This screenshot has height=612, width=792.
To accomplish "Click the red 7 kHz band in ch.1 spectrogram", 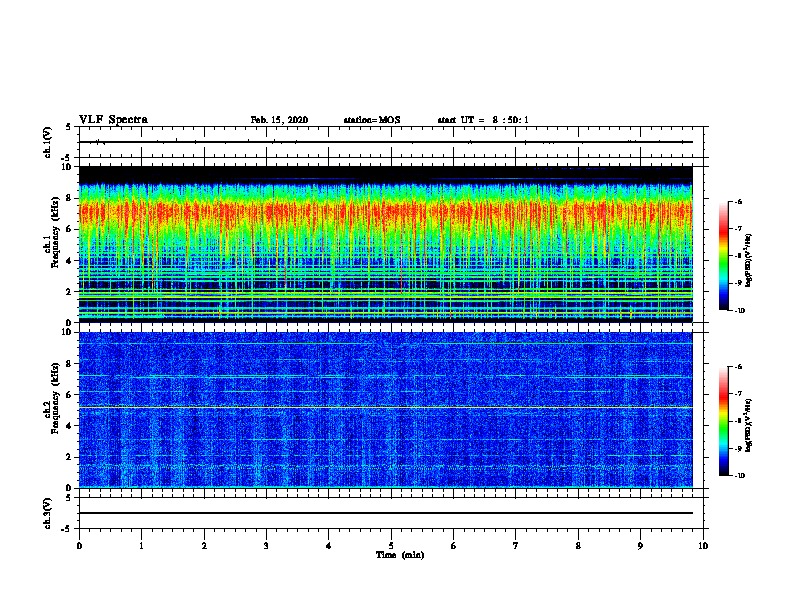I will [x=386, y=212].
